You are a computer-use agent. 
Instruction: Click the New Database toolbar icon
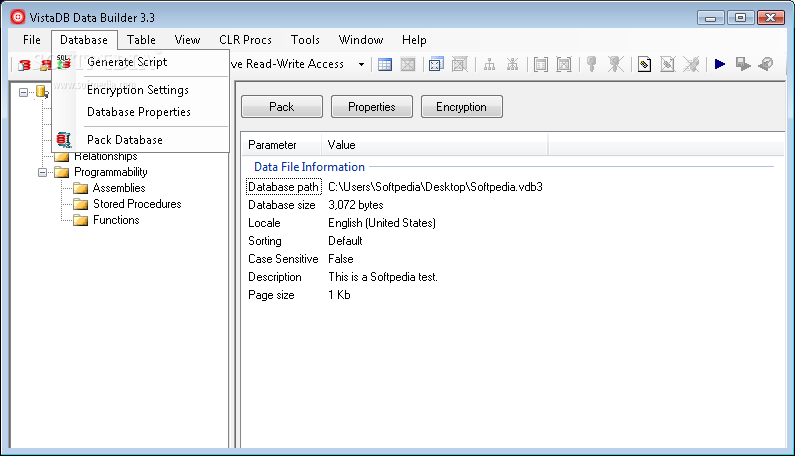[x=24, y=65]
